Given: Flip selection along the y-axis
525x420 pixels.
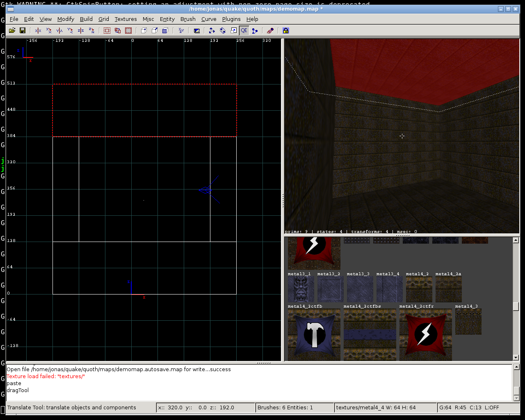Looking at the screenshot, I should click(59, 30).
